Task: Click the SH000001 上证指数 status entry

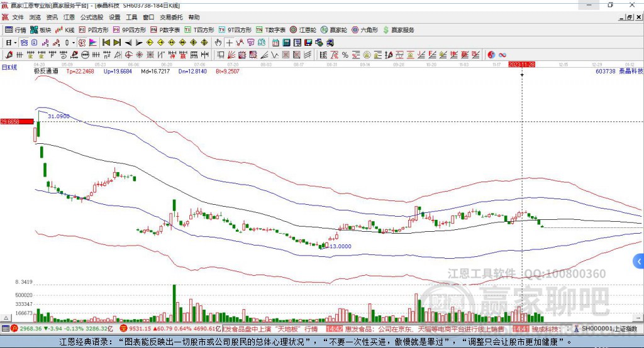Action: coord(609,329)
